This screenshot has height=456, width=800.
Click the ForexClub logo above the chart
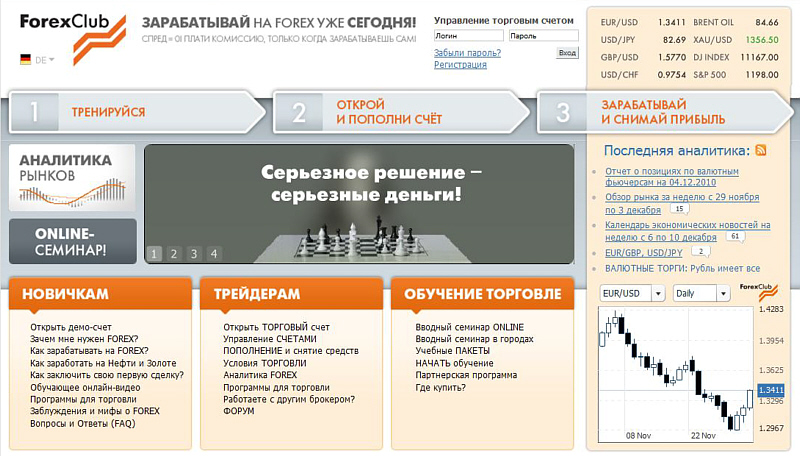coord(759,292)
